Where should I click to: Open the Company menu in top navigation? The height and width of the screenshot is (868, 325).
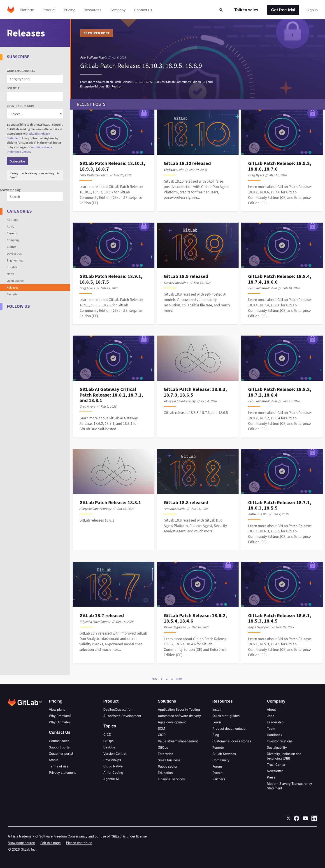117,10
